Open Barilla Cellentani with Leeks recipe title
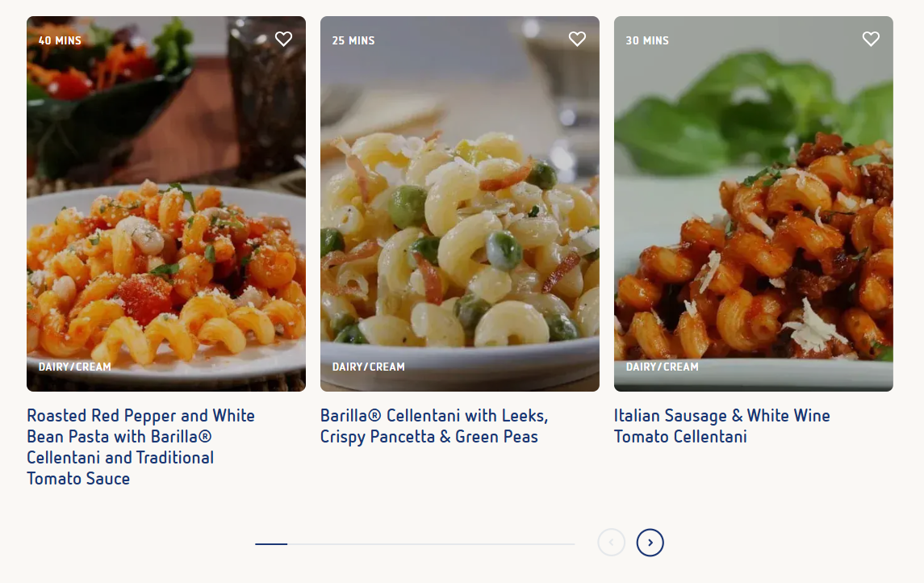The width and height of the screenshot is (924, 583). (434, 426)
